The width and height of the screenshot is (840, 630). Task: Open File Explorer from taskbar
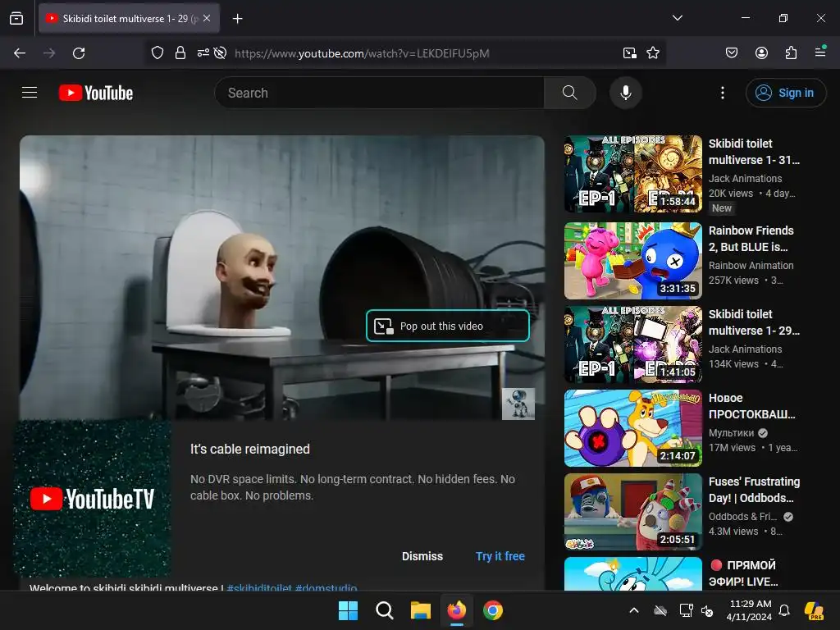421,610
